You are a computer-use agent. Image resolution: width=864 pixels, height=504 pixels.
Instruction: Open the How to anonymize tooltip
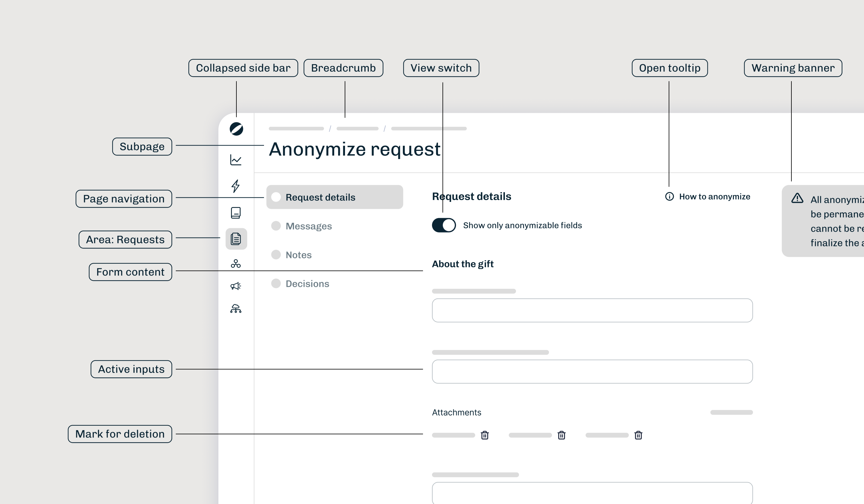click(x=707, y=196)
